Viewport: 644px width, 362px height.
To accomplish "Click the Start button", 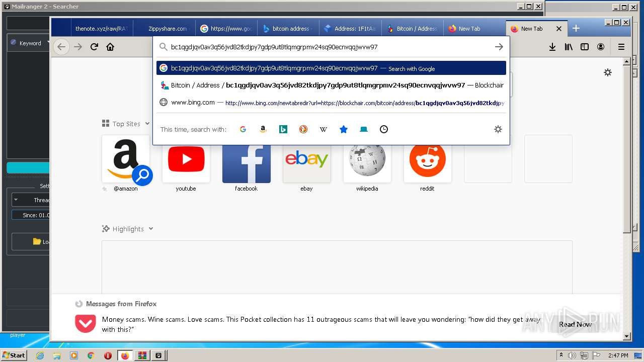I will (x=14, y=355).
